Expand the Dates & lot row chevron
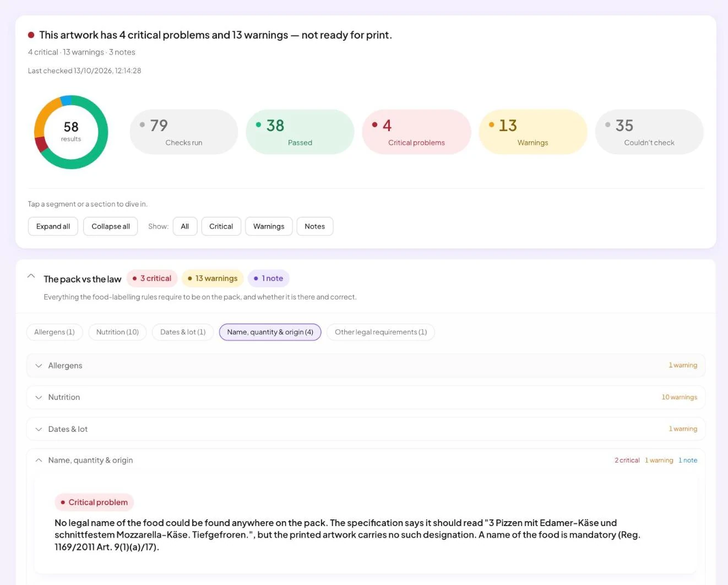The image size is (728, 585). tap(39, 429)
